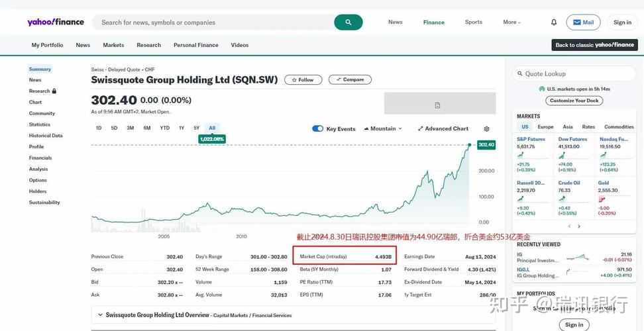Open notifications bell icon

[554, 22]
